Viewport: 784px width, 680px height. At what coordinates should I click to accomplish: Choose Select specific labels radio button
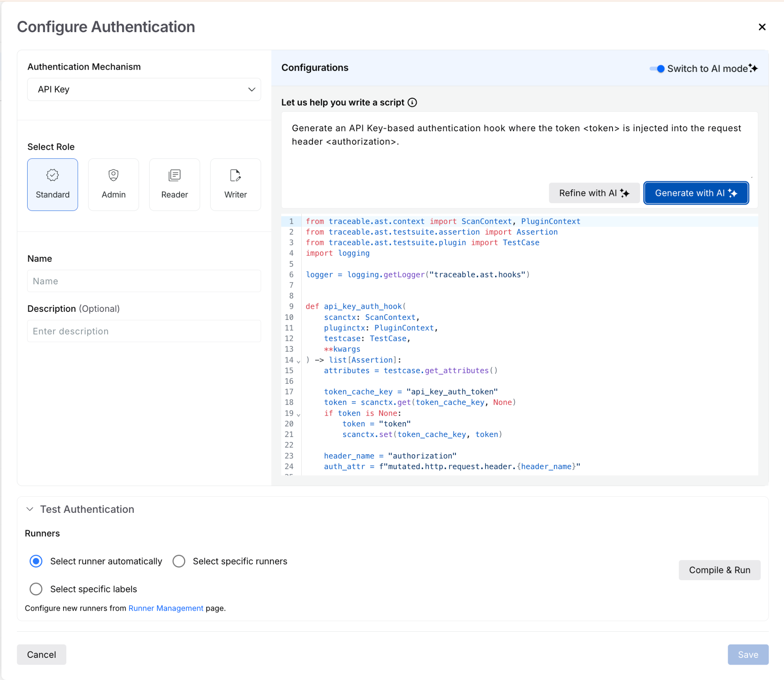[36, 589]
